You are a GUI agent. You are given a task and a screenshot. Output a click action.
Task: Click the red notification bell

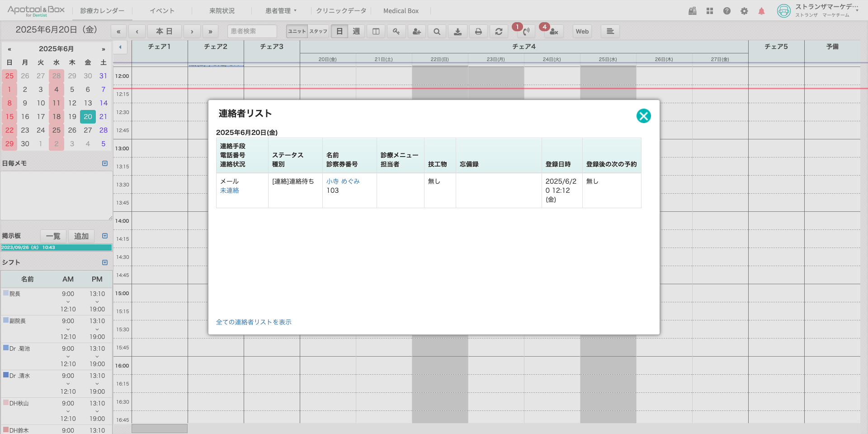[761, 11]
